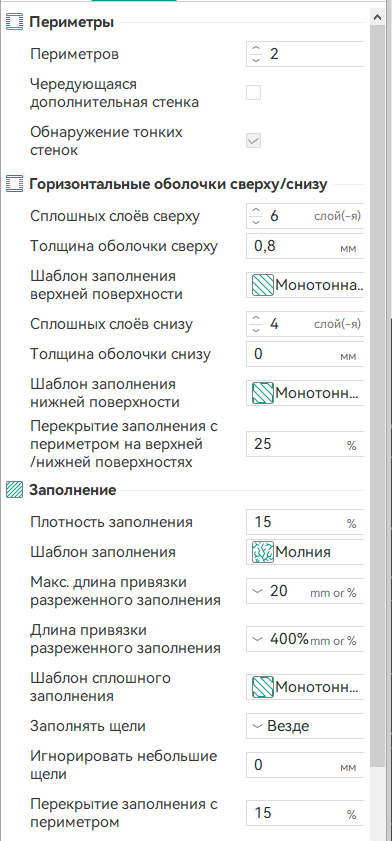
Task: Click the Периметры section header
Action: pos(71,23)
